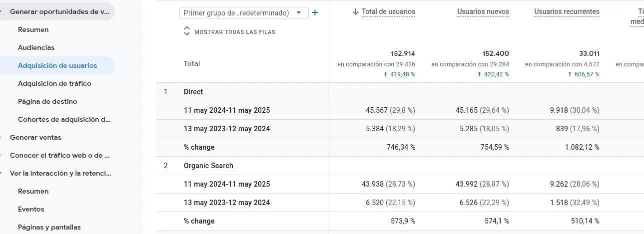Viewport: 644px width, 234px height.
Task: Click the plus icon to add secondary dimension
Action: (x=315, y=12)
